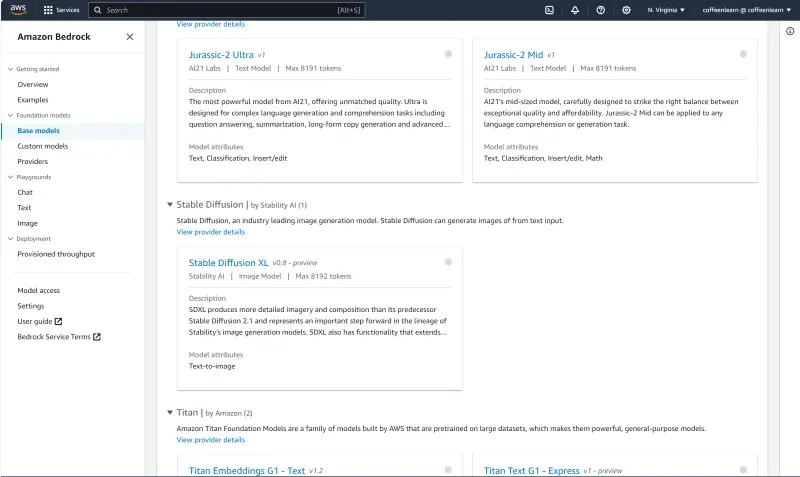Open Bedrock Settings in sidebar
800x477 pixels.
pos(31,306)
